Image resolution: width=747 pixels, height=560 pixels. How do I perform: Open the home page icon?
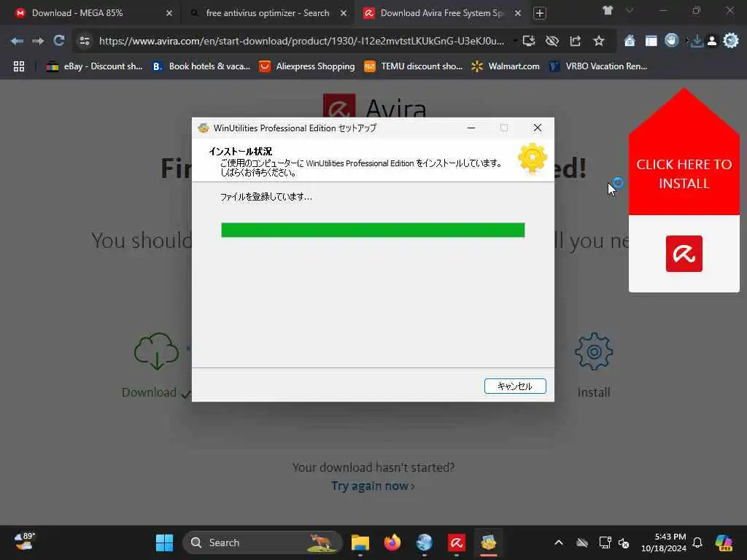point(630,41)
